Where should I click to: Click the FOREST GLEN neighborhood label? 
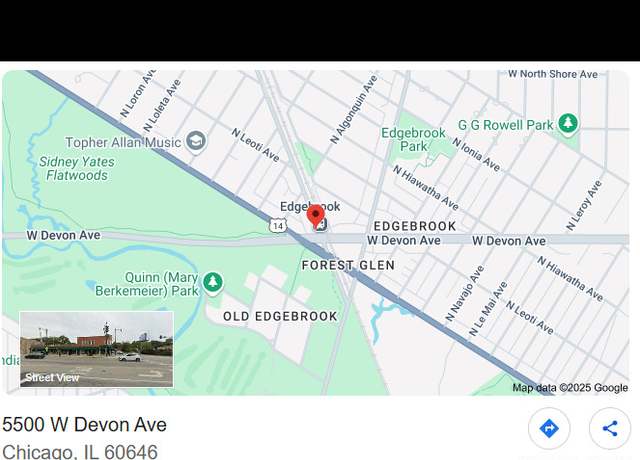point(348,265)
